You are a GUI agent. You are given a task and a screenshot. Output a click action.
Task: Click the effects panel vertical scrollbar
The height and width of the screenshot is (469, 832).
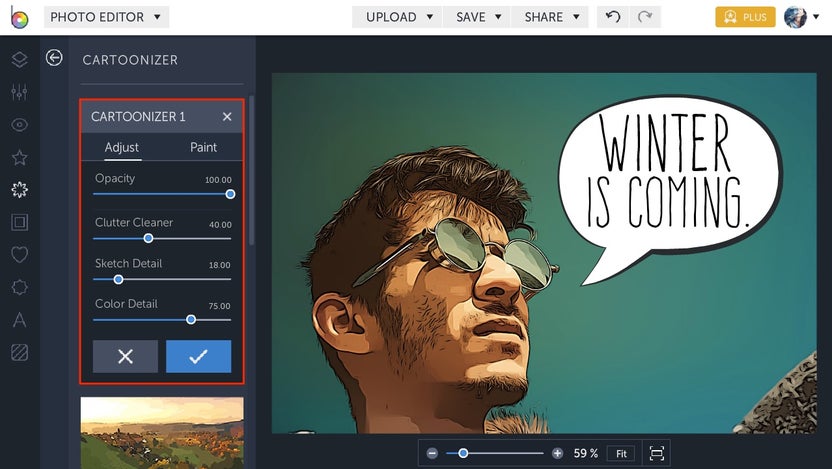pyautogui.click(x=252, y=170)
